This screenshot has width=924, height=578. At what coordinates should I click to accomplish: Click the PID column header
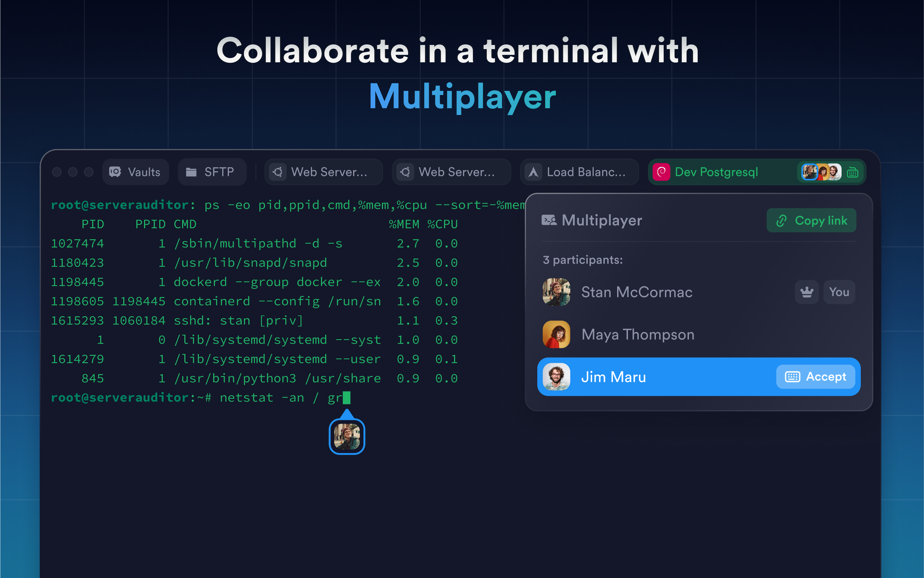(93, 224)
